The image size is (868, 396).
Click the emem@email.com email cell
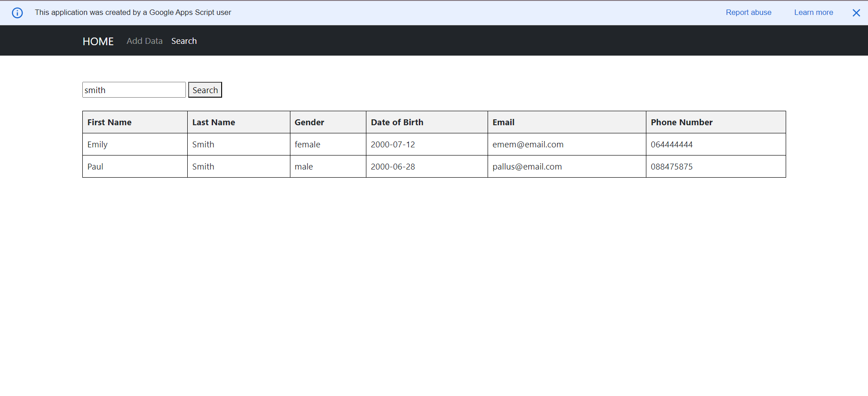tap(528, 145)
